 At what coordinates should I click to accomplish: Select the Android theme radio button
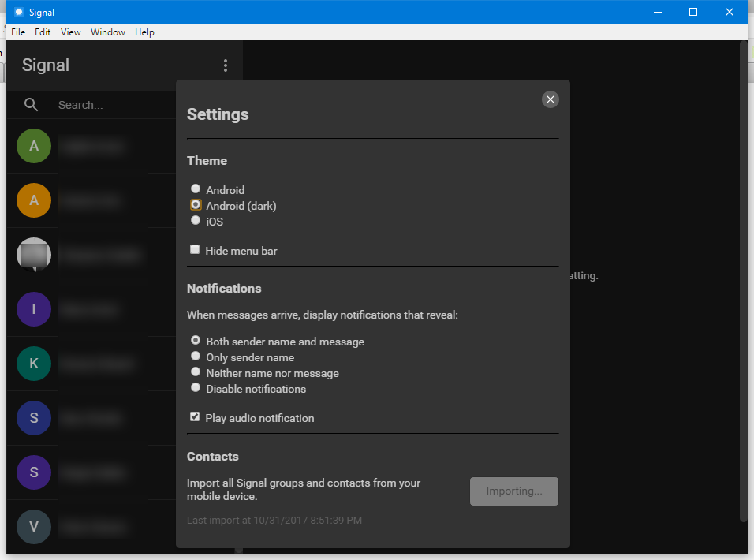[196, 189]
